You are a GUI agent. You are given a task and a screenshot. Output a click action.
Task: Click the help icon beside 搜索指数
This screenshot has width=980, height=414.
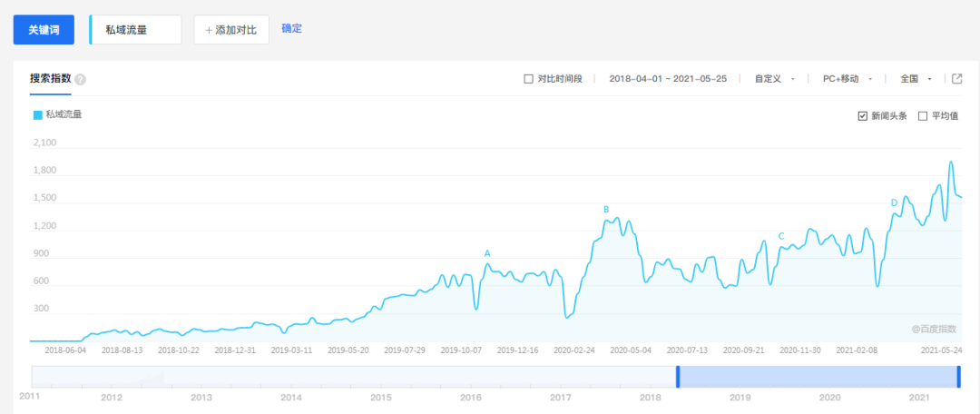coord(81,80)
